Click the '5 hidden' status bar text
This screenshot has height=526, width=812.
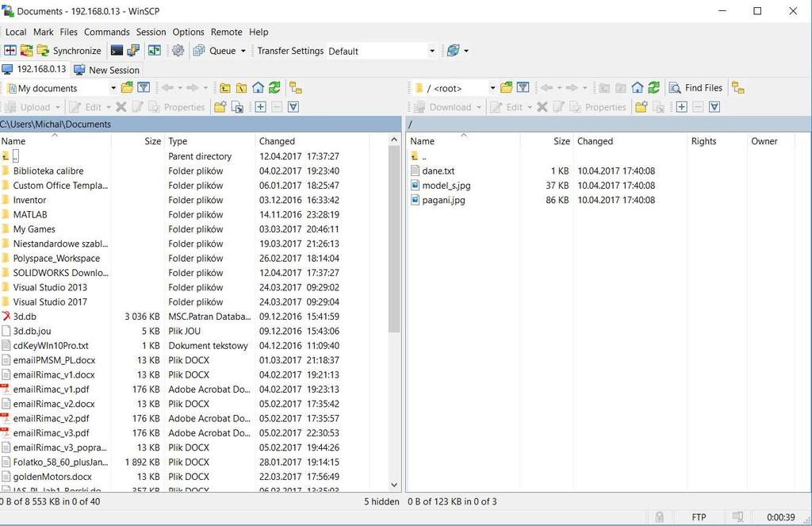click(x=381, y=501)
